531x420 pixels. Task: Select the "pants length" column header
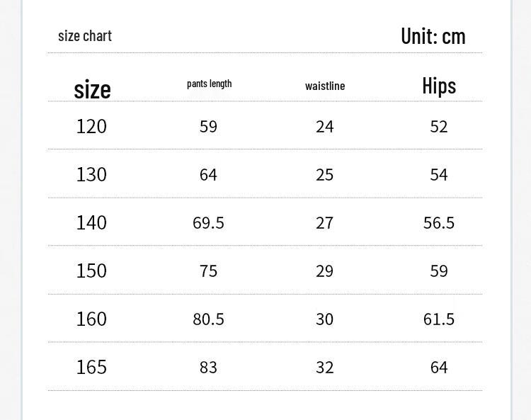[209, 84]
